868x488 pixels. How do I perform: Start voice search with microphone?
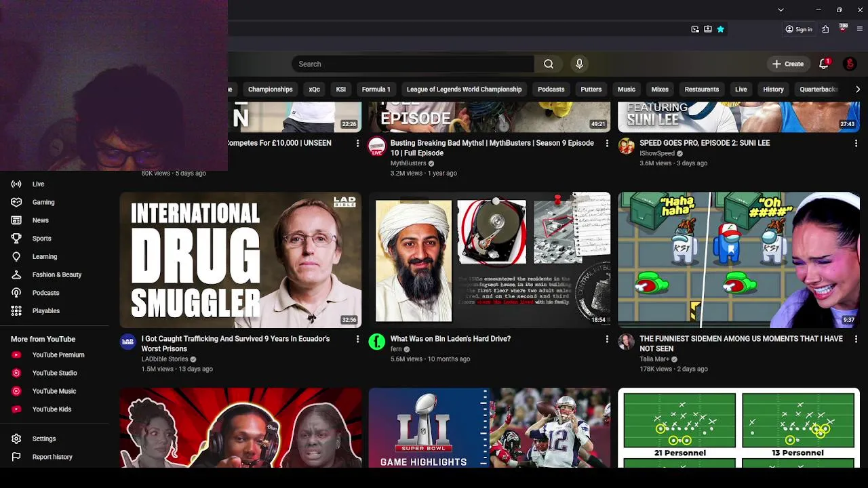pos(579,64)
